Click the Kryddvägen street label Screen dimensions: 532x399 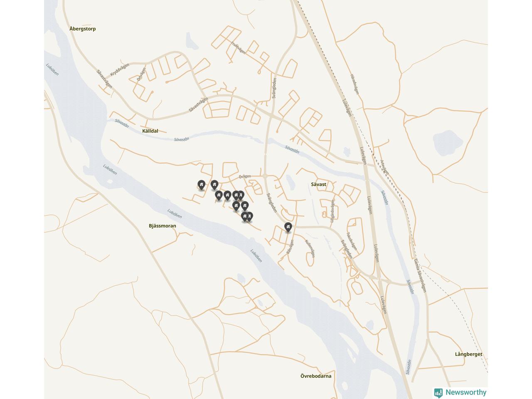(x=120, y=69)
